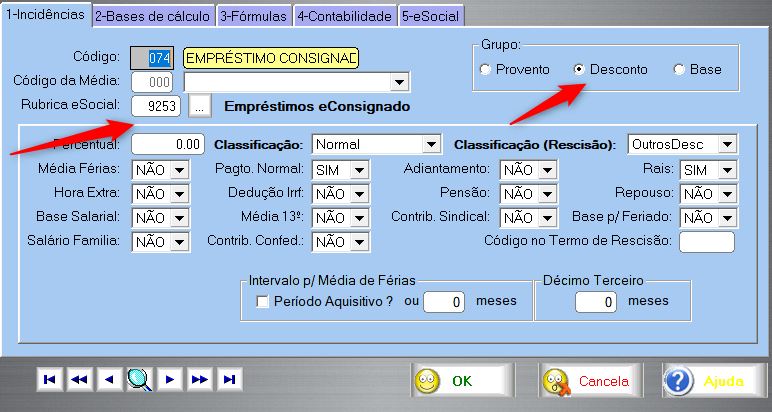Expand the Base p/ Feriado dropdown

pos(727,217)
